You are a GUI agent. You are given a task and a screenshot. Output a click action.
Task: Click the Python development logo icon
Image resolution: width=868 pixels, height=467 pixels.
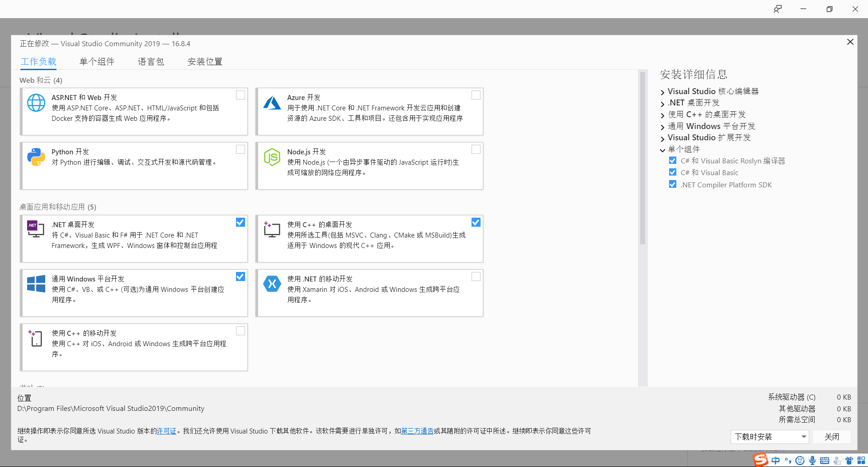point(36,157)
